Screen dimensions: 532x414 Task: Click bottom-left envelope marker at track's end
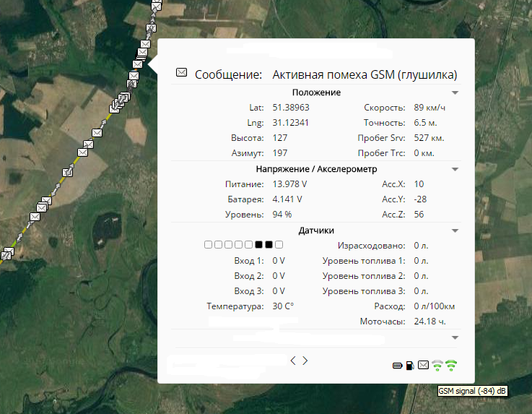pos(7,254)
